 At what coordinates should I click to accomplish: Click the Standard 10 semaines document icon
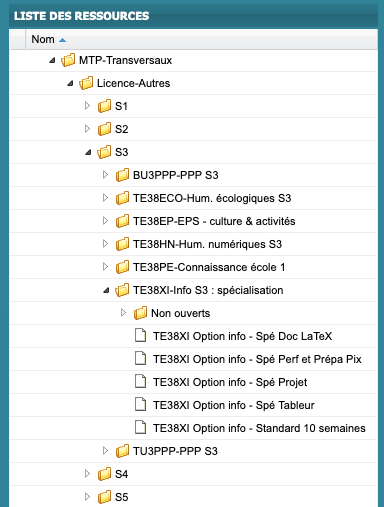point(140,428)
